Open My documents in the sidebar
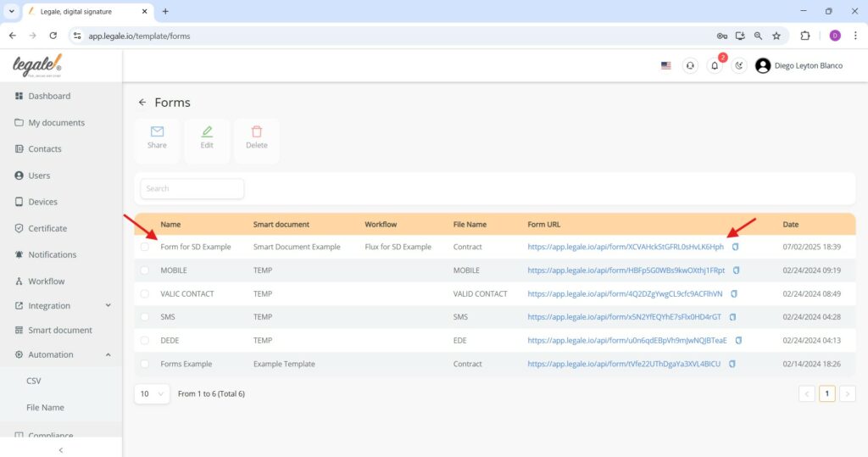The height and width of the screenshot is (457, 868). coord(56,122)
